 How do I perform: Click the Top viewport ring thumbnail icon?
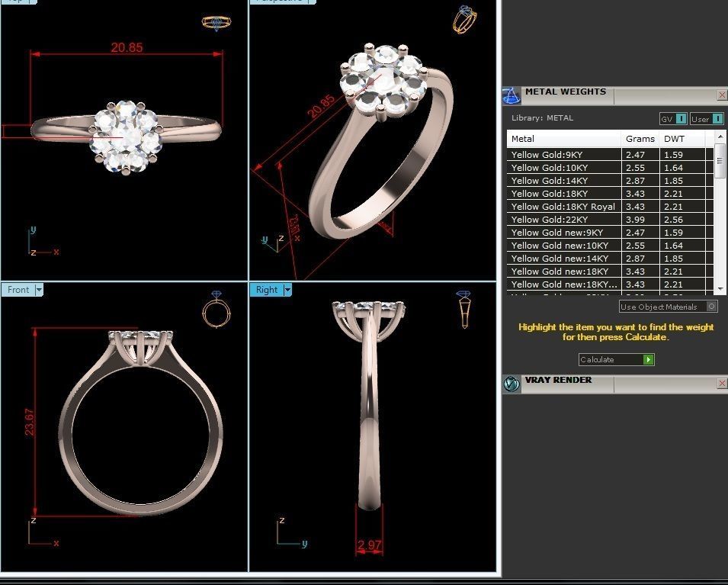click(x=216, y=23)
